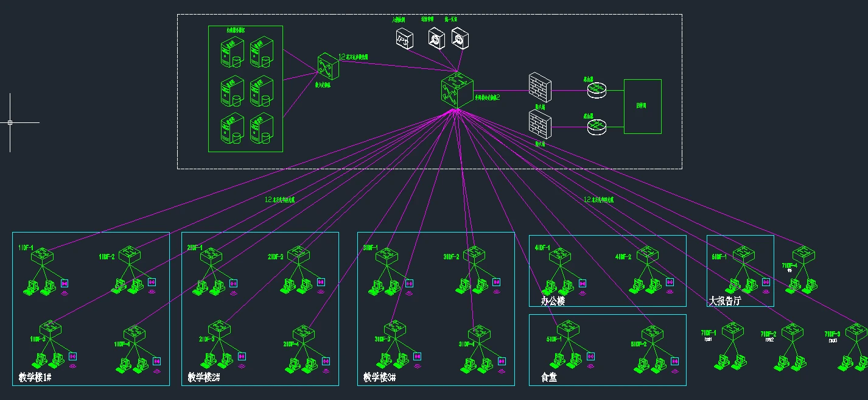This screenshot has width=868, height=400.
Task: Select the 办公楼 text label
Action: [x=553, y=301]
